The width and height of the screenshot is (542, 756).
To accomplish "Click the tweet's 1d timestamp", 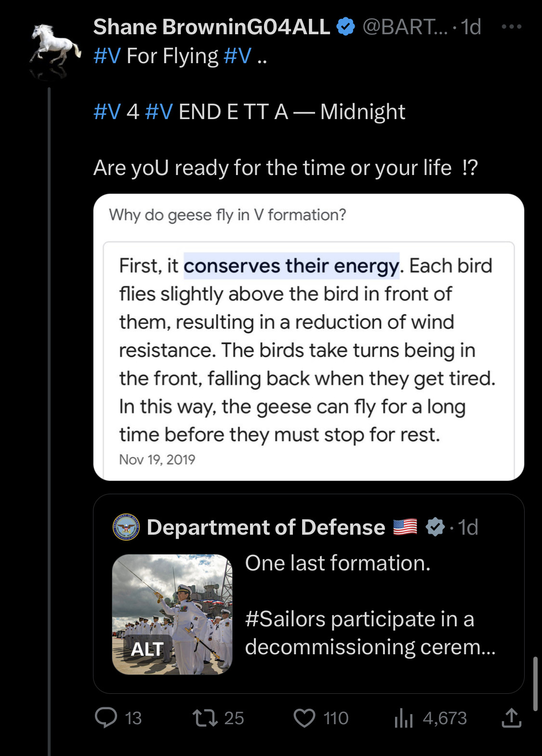I will [471, 27].
